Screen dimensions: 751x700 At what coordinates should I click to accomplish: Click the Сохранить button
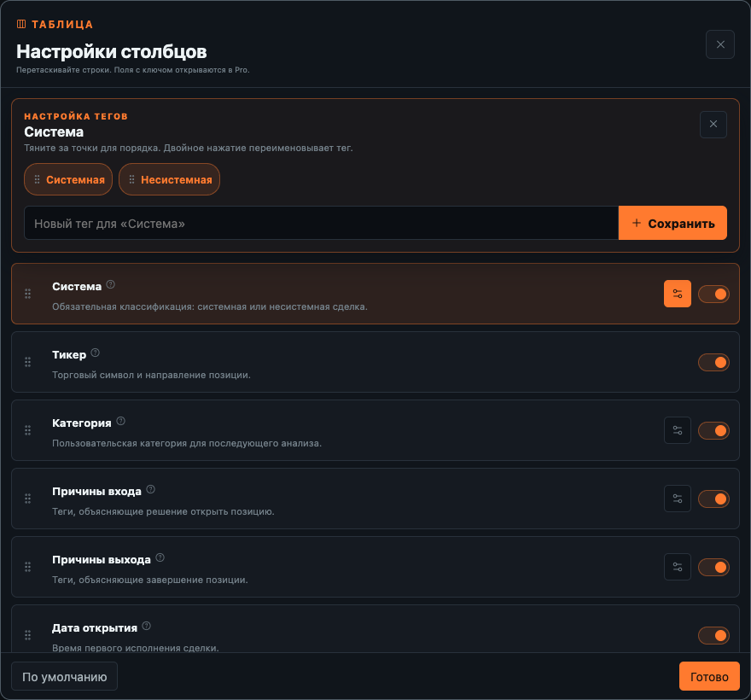tap(672, 223)
